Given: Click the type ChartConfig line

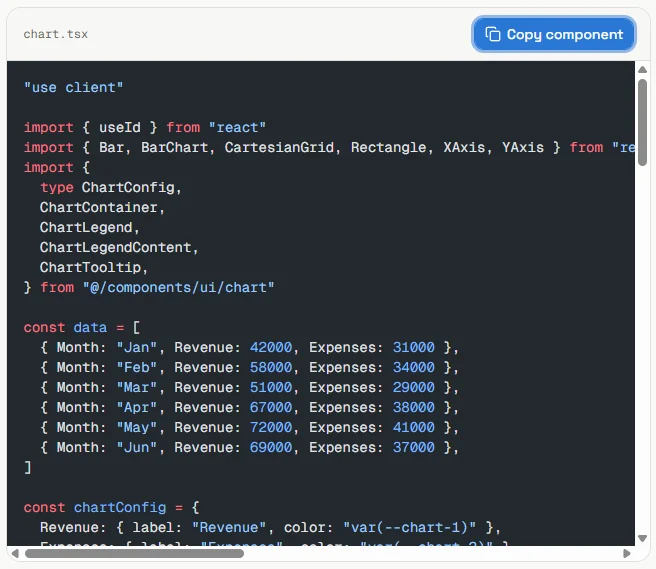Looking at the screenshot, I should tap(111, 187).
